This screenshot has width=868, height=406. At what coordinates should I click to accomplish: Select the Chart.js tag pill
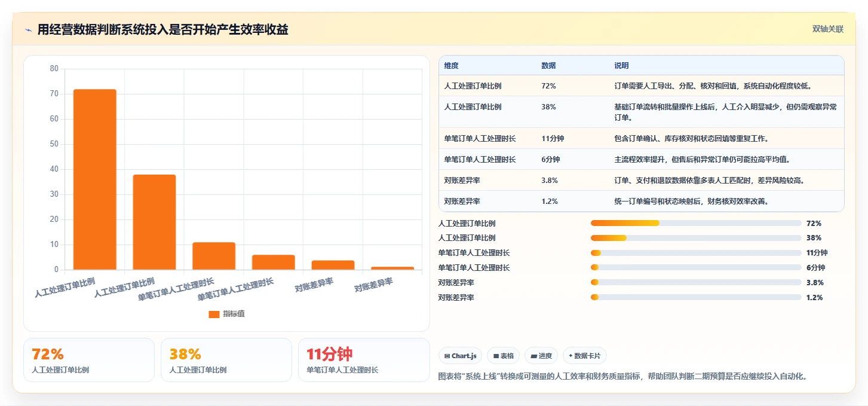click(461, 356)
